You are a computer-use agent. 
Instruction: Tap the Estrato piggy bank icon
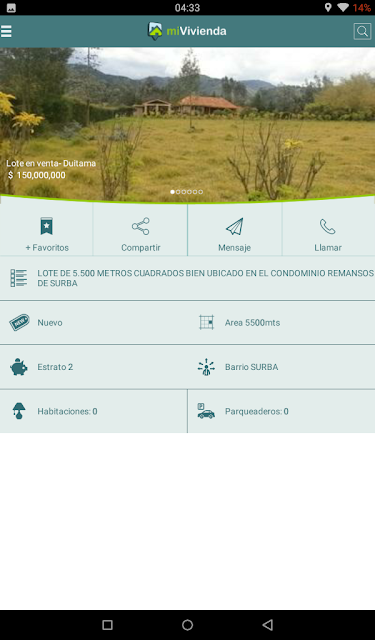pos(19,367)
